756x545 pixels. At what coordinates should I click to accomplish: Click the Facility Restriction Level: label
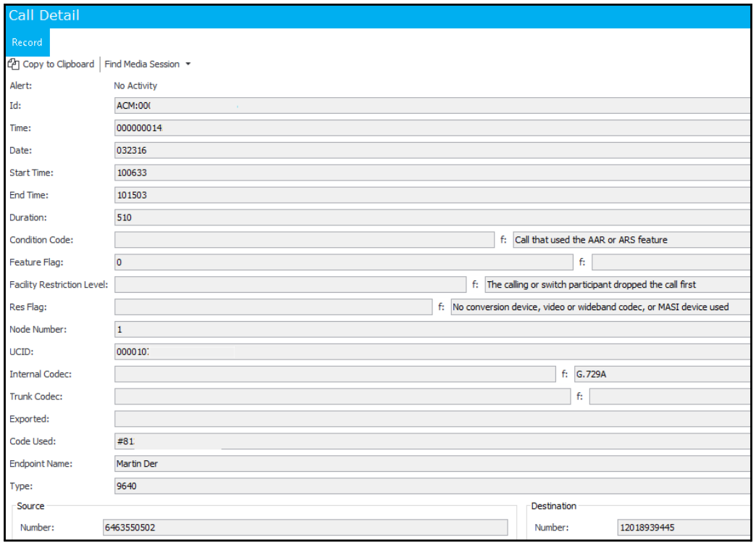tap(59, 285)
